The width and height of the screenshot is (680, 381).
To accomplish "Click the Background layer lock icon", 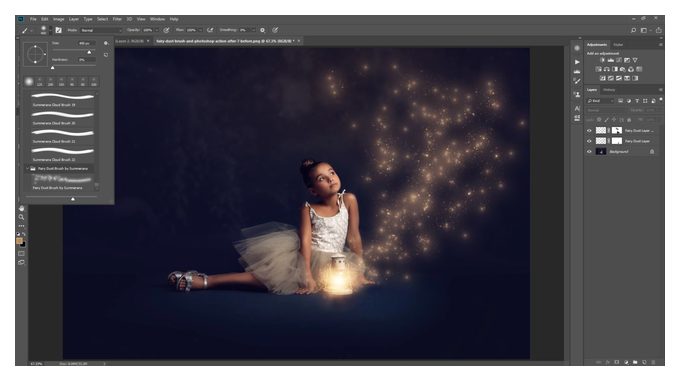I will click(651, 152).
